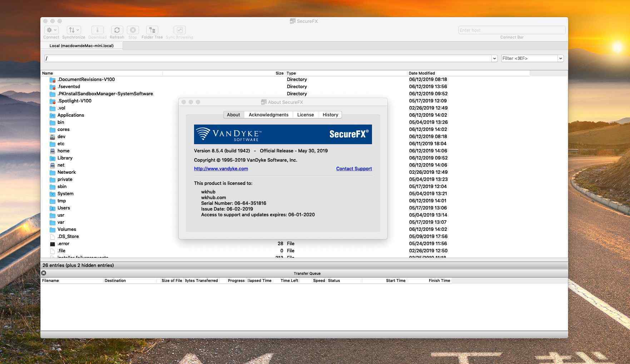Viewport: 630px width, 364px height.
Task: Click the Time Left column header
Action: 286,280
